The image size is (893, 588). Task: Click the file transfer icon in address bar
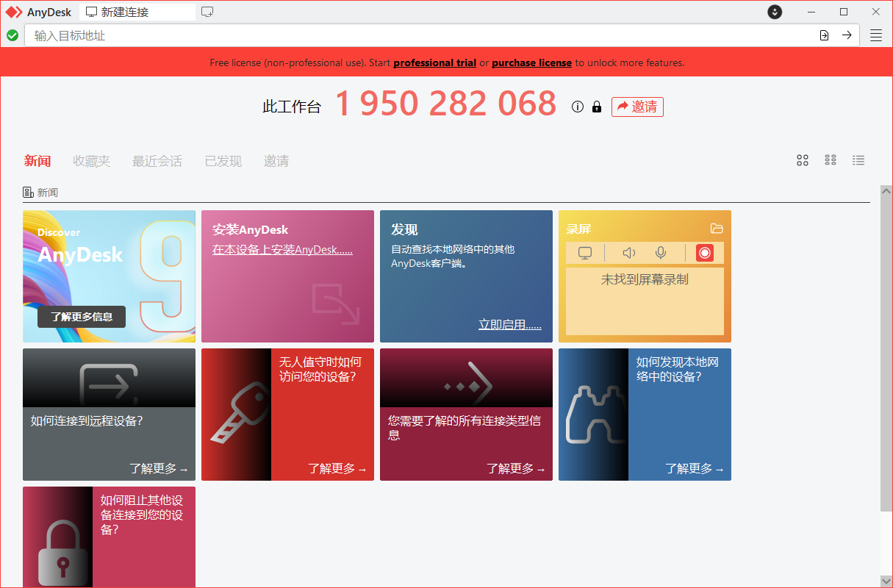[825, 35]
